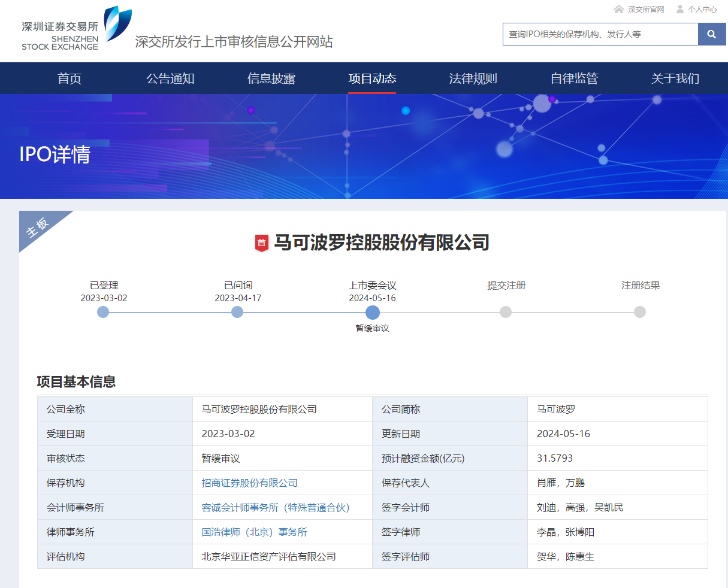Click the 注册结果 timeline node
728x588 pixels.
(640, 312)
